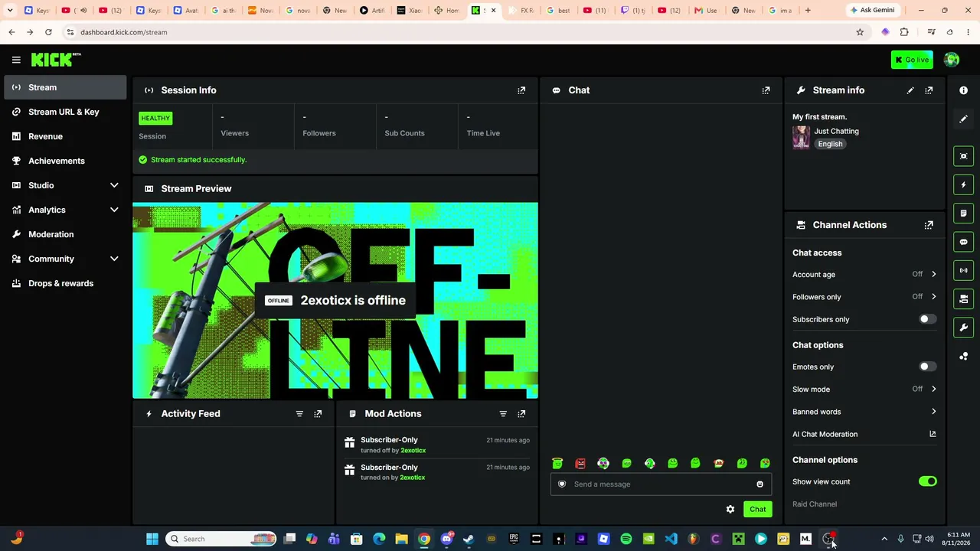Send message with the Chat button
This screenshot has height=551, width=980.
[x=757, y=509]
